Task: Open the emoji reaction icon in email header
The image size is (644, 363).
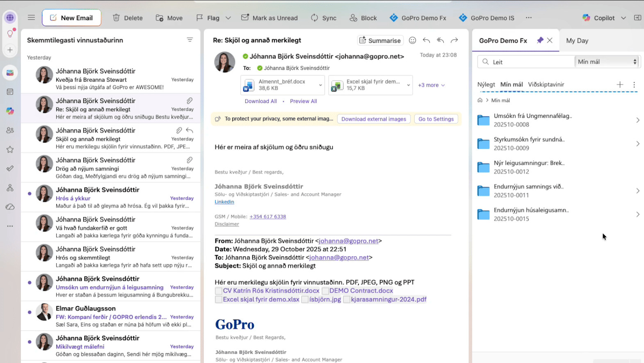Action: [412, 40]
